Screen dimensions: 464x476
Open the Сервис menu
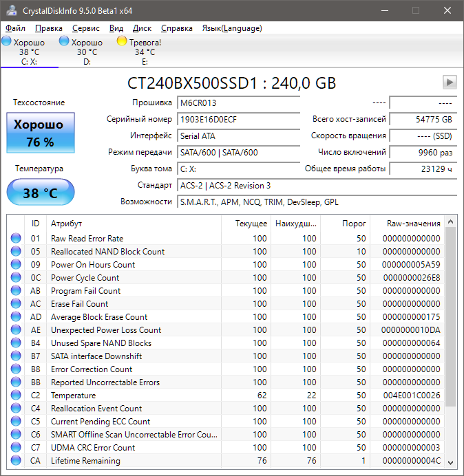85,28
